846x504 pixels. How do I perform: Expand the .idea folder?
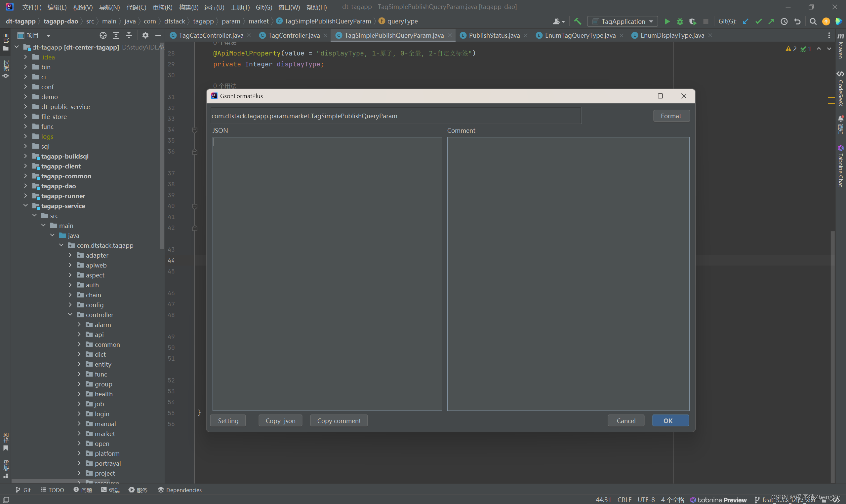[25, 57]
